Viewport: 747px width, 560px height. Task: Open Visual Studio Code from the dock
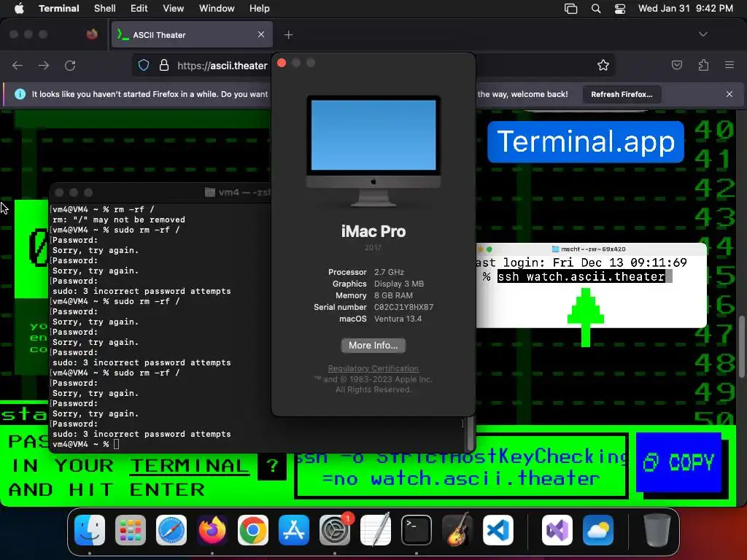coord(498,530)
